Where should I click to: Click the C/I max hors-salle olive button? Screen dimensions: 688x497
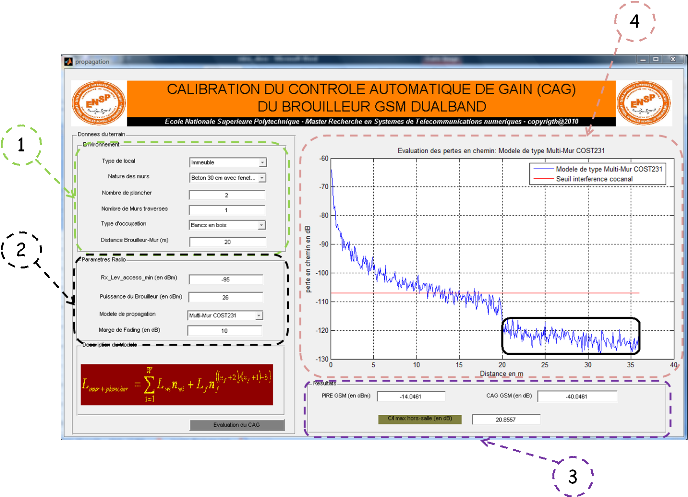(420, 419)
